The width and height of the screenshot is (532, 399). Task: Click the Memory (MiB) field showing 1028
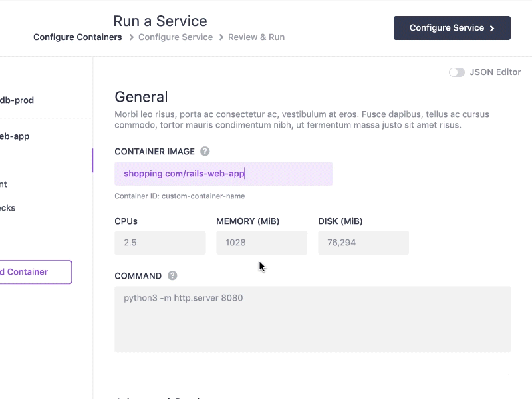coord(261,243)
